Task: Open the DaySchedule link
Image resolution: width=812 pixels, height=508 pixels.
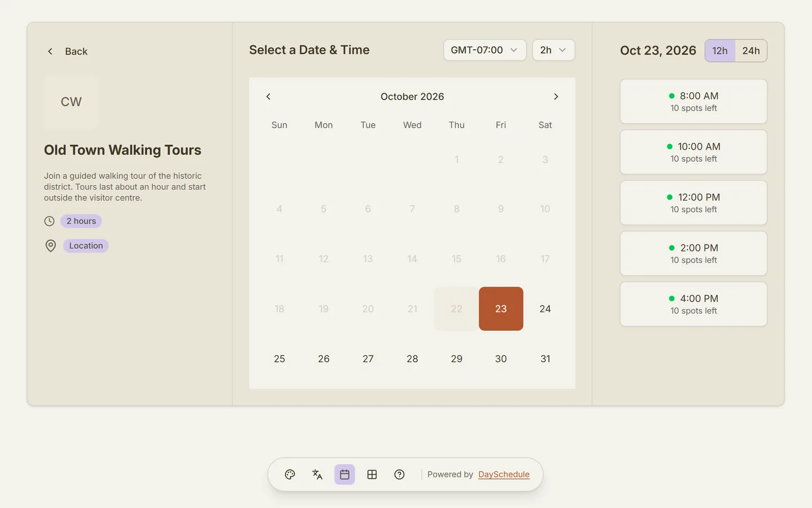Action: click(504, 475)
